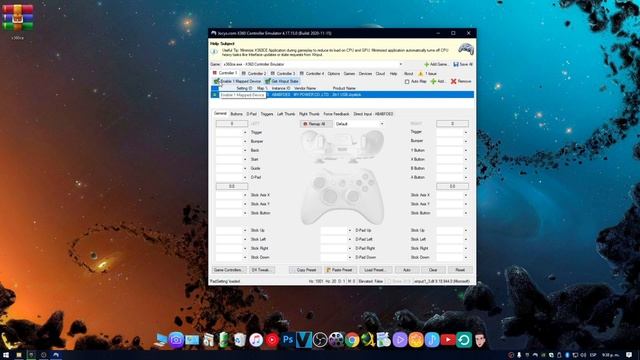
Task: Launch OBS Studio from the dock
Action: [x=320, y=340]
